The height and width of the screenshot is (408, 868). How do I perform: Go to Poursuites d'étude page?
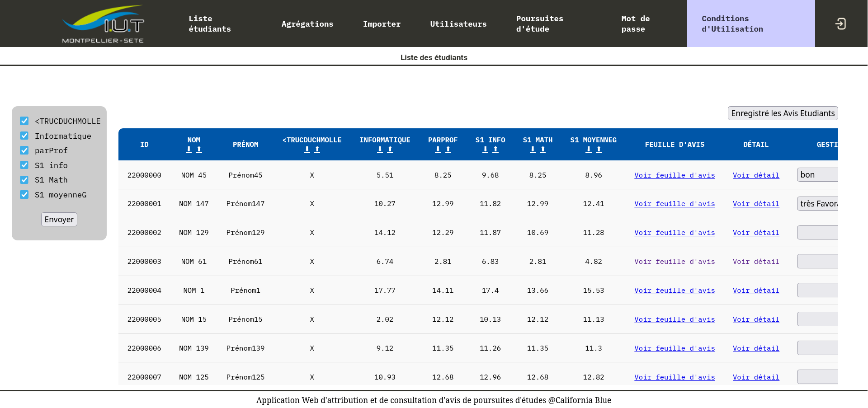click(x=539, y=24)
